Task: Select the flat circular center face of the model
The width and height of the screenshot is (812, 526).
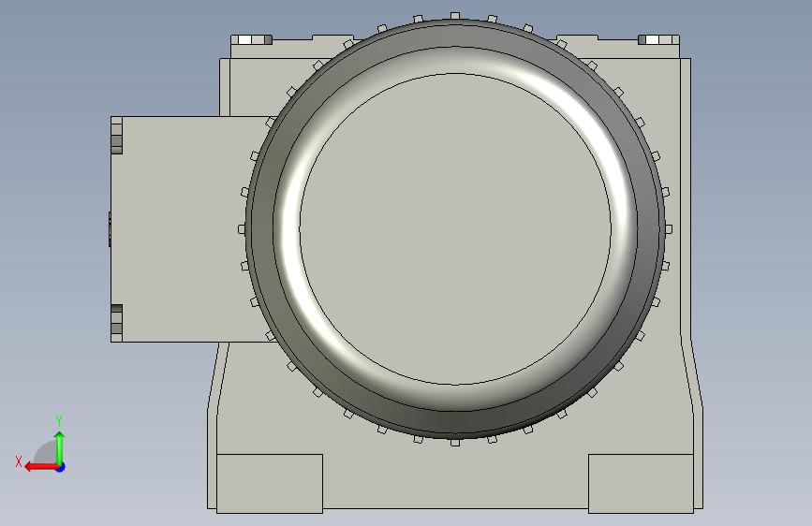Action: pyautogui.click(x=455, y=229)
